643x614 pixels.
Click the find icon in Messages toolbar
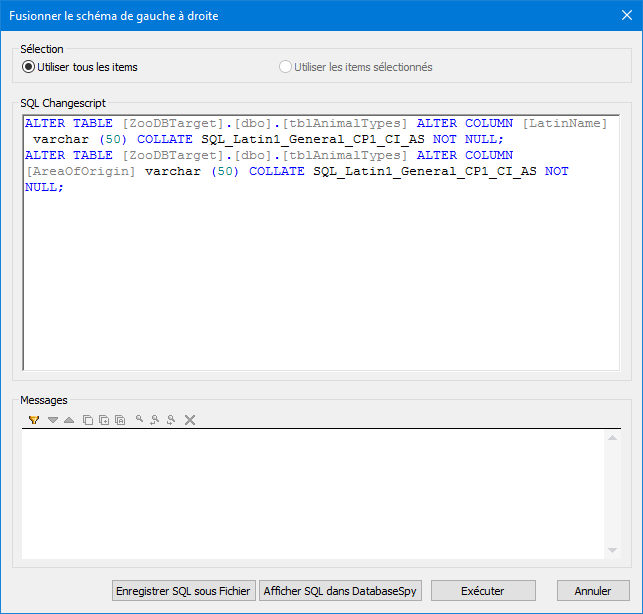point(140,420)
